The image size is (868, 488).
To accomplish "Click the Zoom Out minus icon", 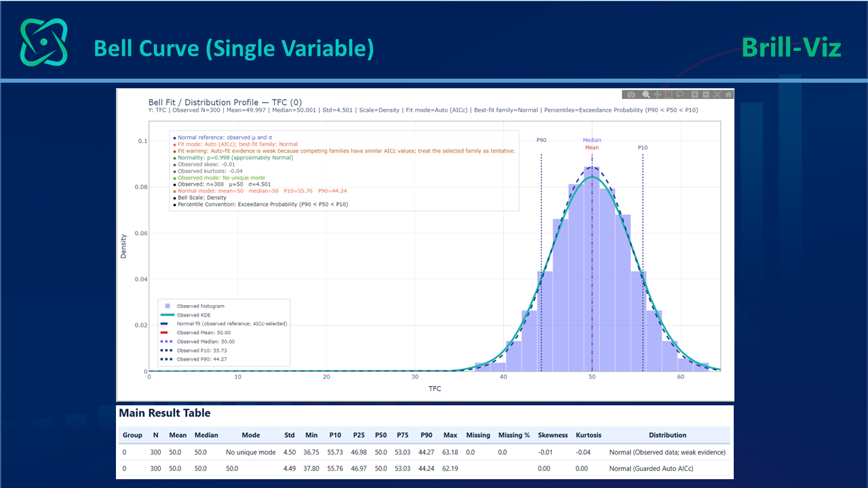I will (x=706, y=95).
